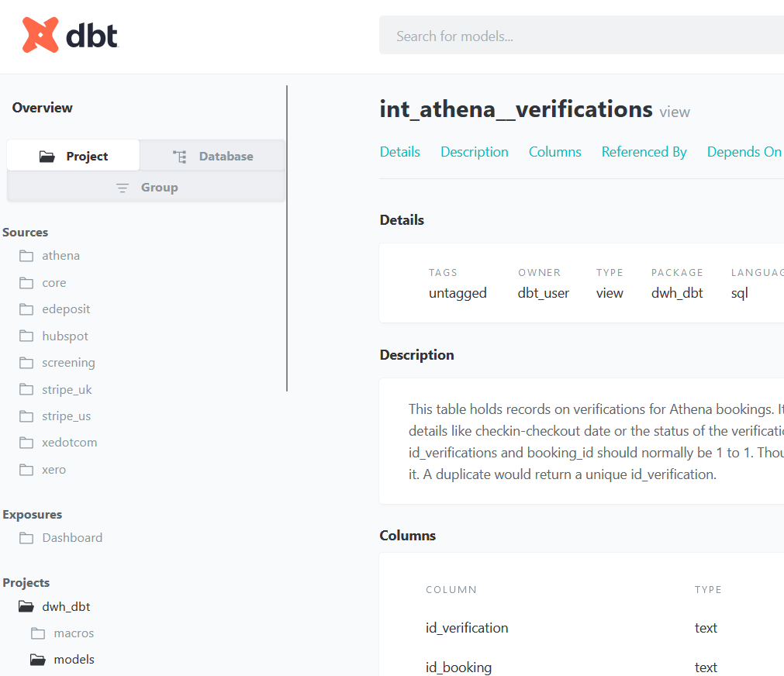Click the Search for models field

(582, 36)
